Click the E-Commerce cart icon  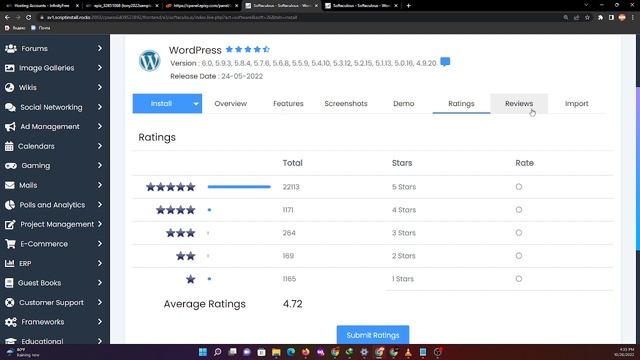pos(11,244)
